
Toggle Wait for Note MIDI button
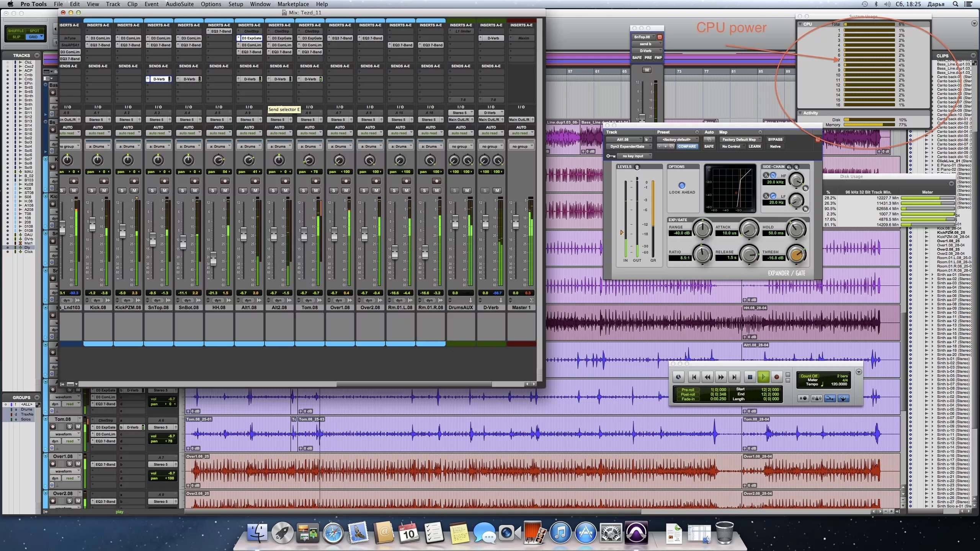(803, 398)
